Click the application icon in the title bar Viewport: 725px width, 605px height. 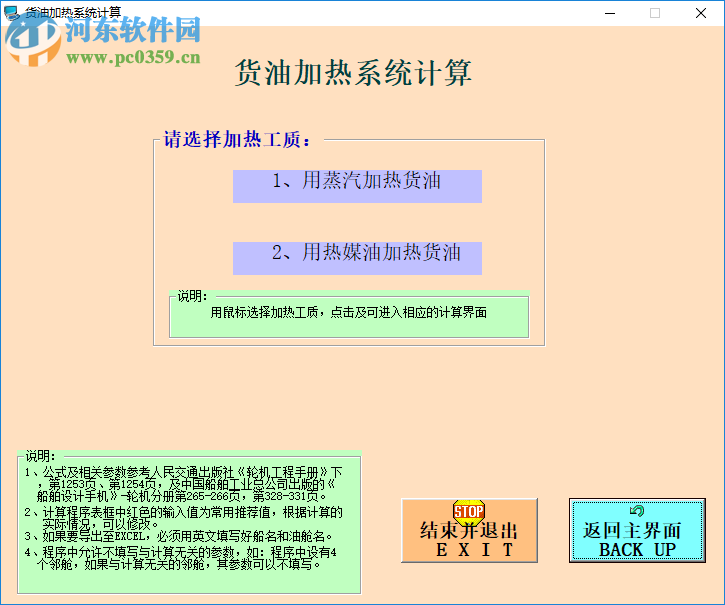[11, 12]
